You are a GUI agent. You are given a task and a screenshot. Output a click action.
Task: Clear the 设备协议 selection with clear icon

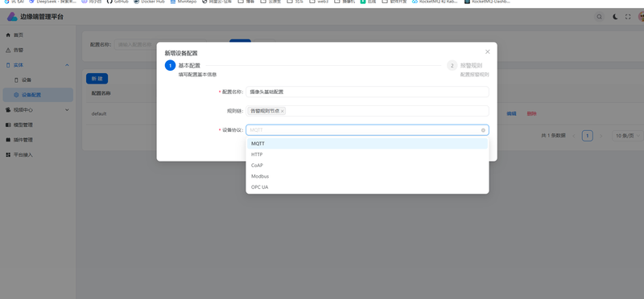pos(483,130)
